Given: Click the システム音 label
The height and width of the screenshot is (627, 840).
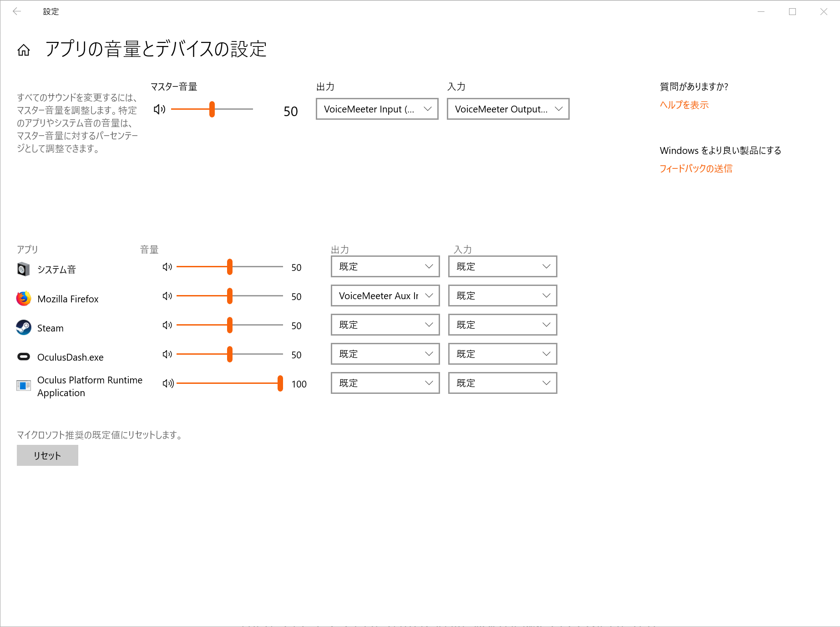Looking at the screenshot, I should (56, 270).
